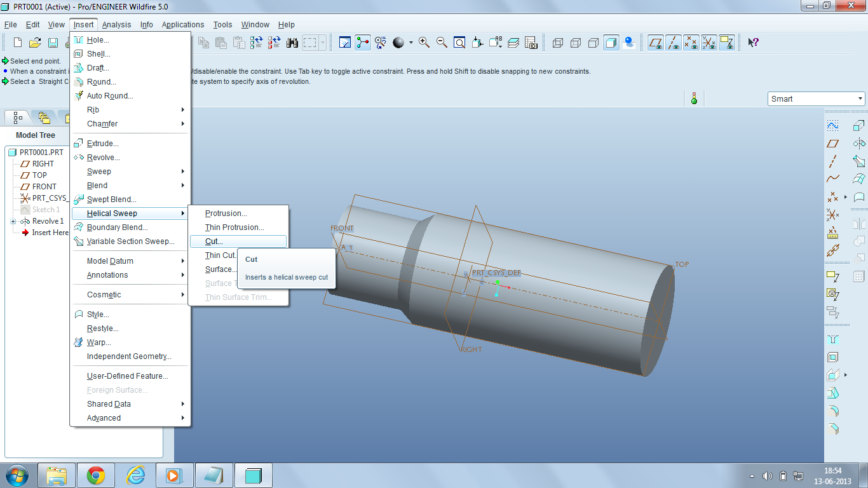
Task: Toggle datum axes display
Action: click(674, 43)
